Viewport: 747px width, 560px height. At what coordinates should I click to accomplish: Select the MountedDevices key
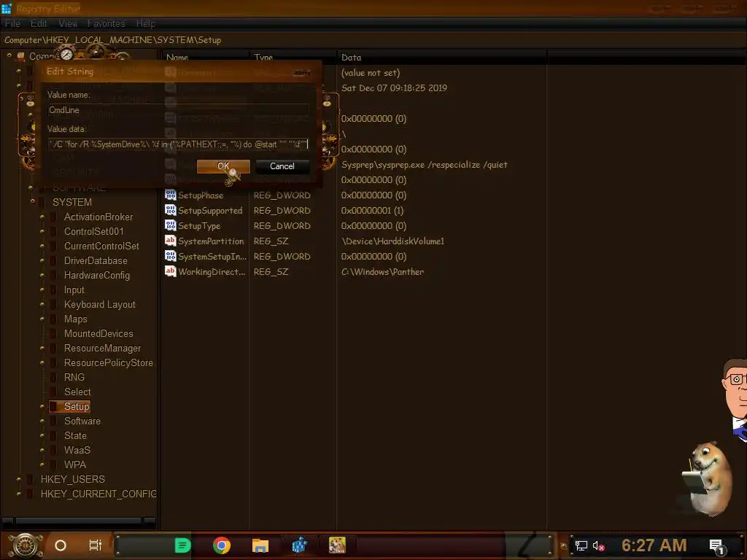(98, 334)
